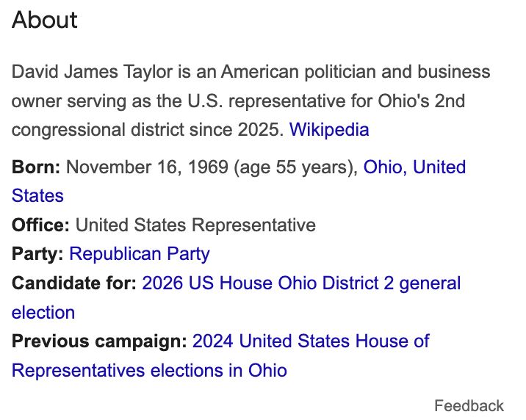Open the Ohio, United States birthplace link

click(414, 167)
